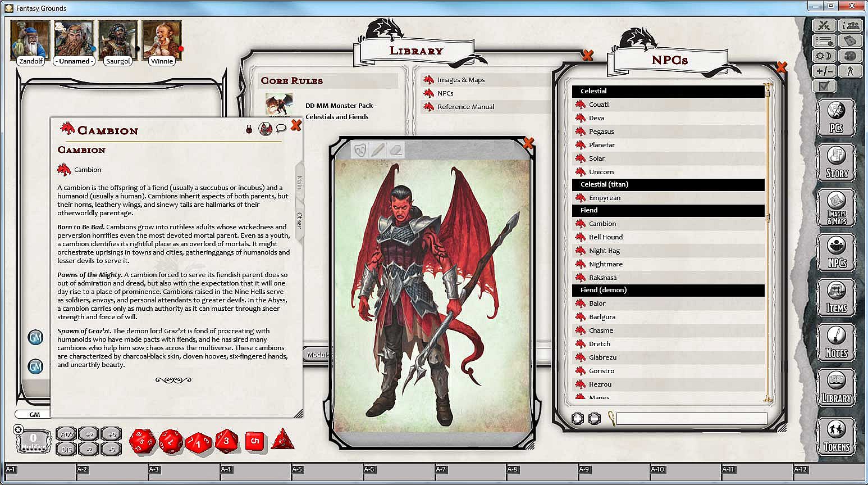Toggle the +5 modifier button
This screenshot has width=868, height=485.
[x=111, y=434]
